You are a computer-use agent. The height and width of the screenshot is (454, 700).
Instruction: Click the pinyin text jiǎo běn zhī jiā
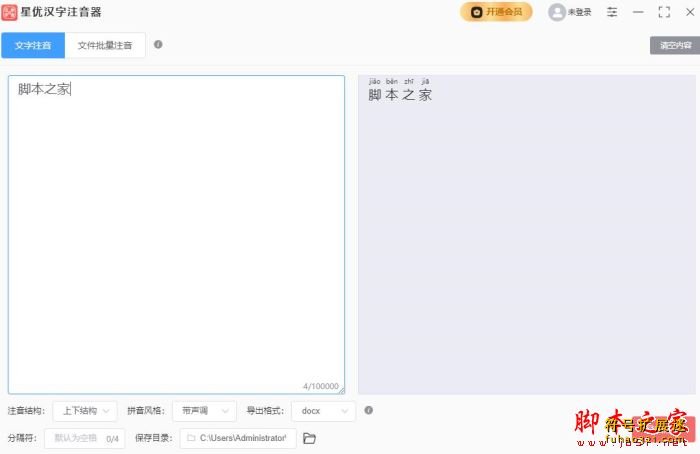click(399, 81)
